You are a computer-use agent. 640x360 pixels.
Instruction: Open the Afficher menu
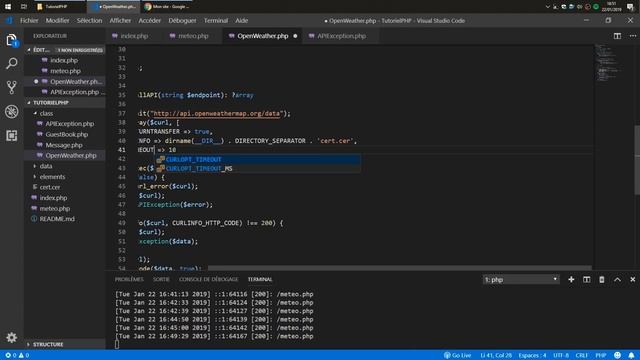120,20
